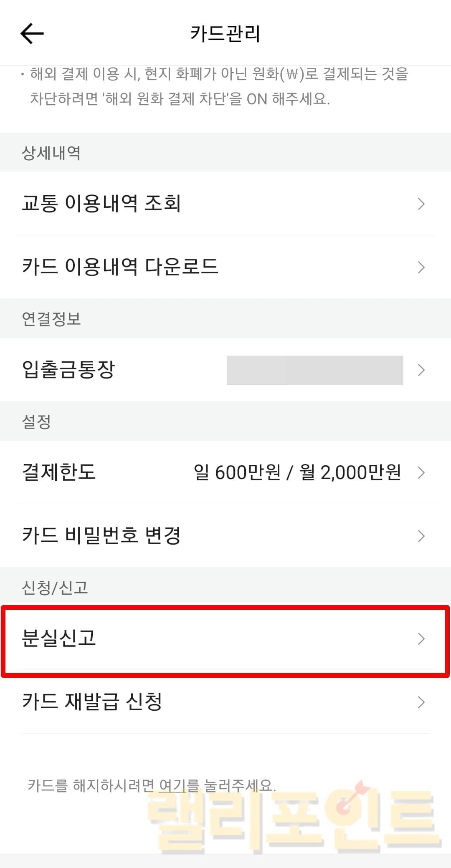Open 카드 이용내역 다운로드

[120, 267]
